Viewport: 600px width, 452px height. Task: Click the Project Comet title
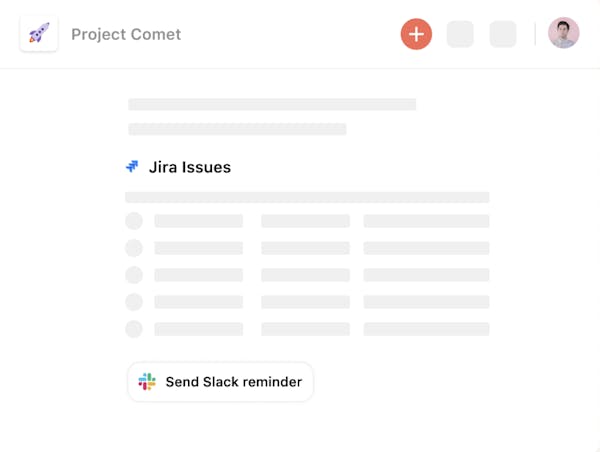click(126, 34)
